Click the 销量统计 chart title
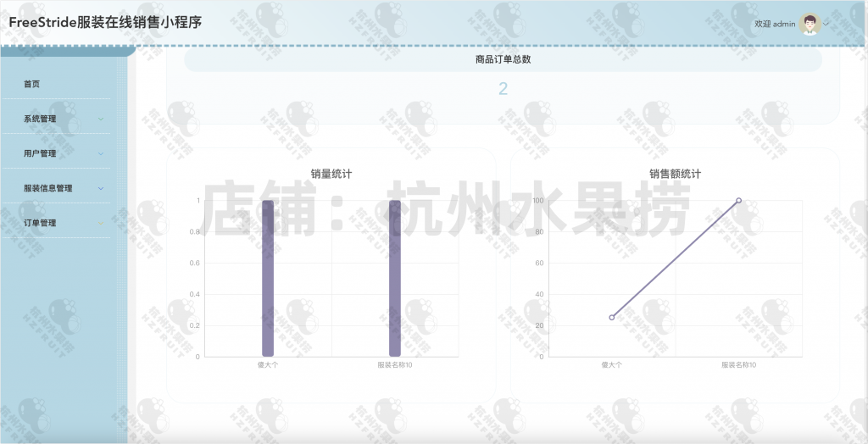868x444 pixels. 331,174
